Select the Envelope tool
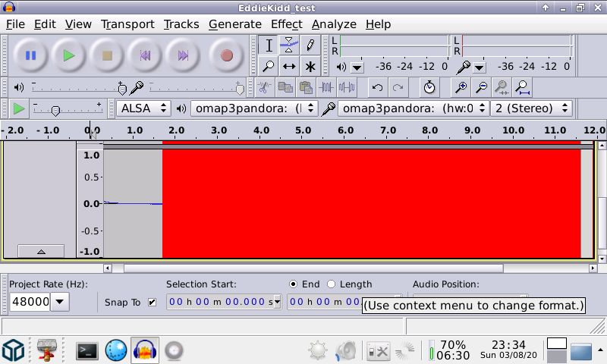 point(289,45)
